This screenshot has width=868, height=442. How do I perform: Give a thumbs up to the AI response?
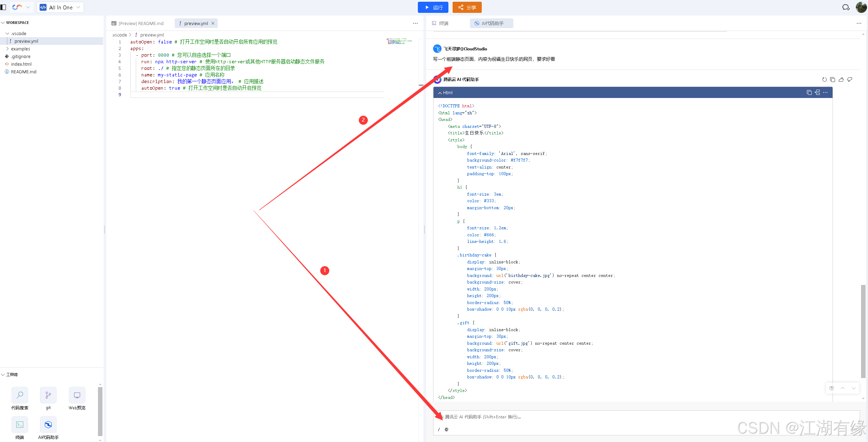841,80
